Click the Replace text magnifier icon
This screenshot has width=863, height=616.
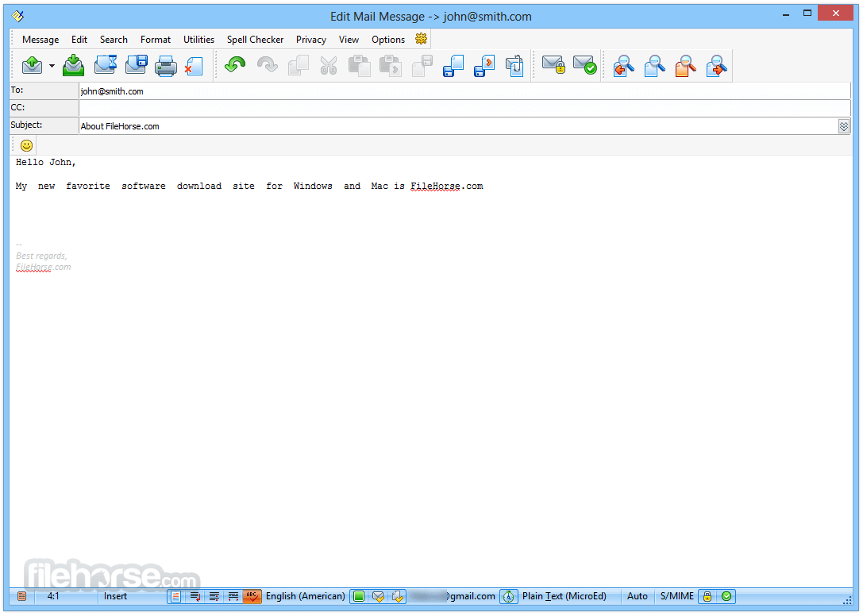coord(686,66)
